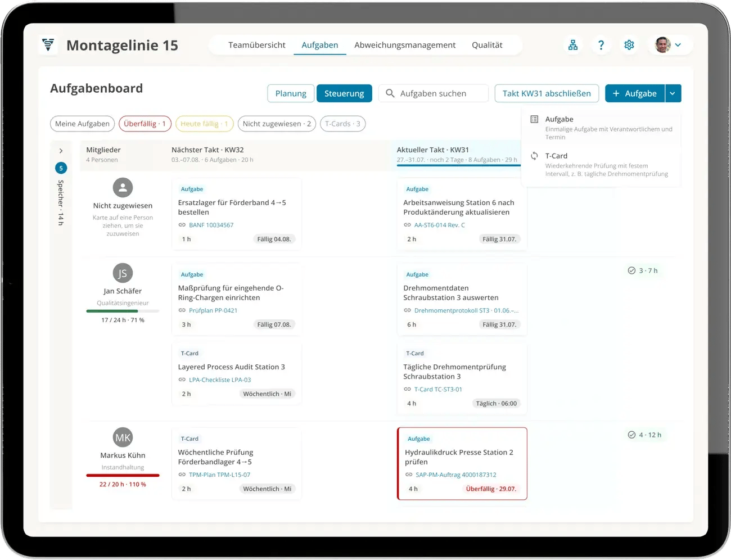
Task: Open the LPA-Checkliste LPA-03 link
Action: 220,380
